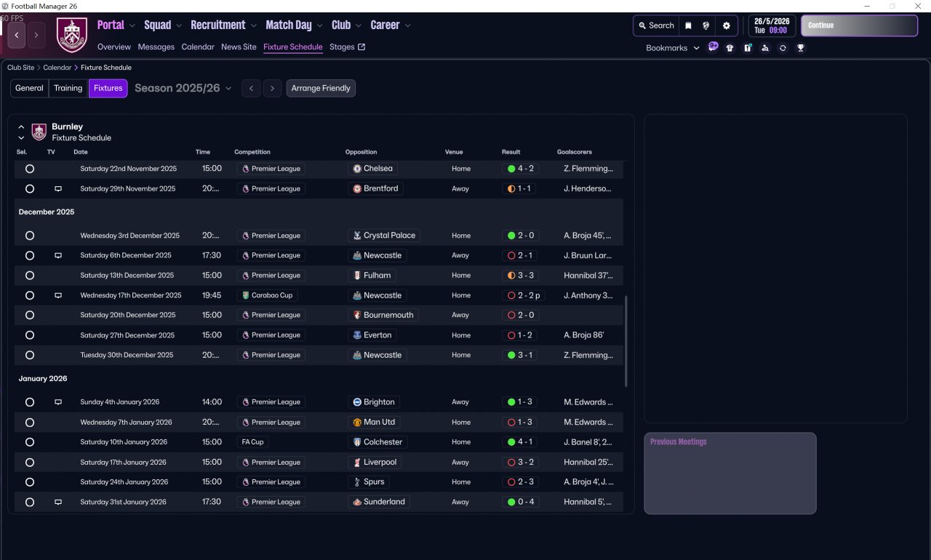
Task: Click the bookmark icon beside Search
Action: [688, 25]
